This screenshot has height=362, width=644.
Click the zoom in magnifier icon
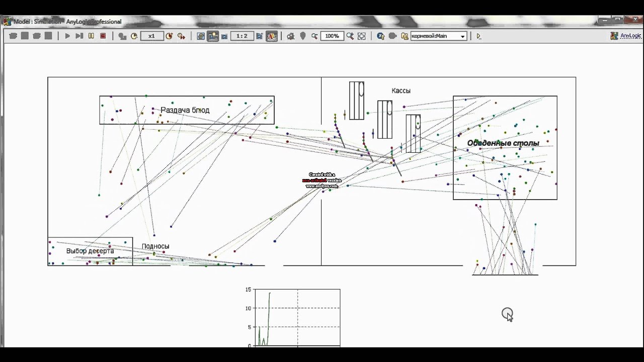tap(350, 36)
